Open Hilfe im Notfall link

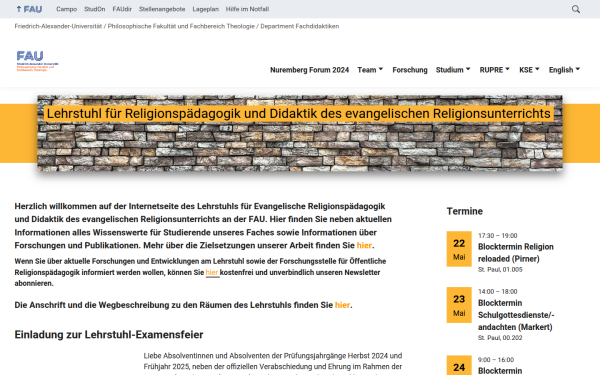pos(247,9)
